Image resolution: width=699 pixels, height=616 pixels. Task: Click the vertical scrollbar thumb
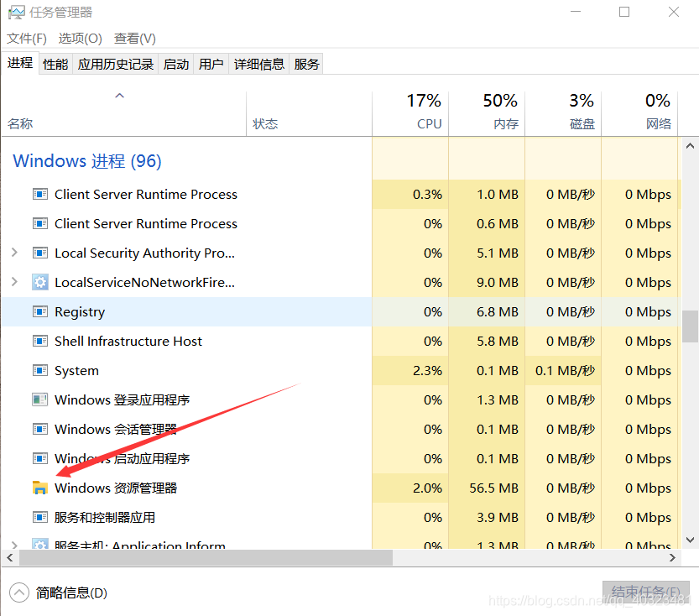pos(690,326)
